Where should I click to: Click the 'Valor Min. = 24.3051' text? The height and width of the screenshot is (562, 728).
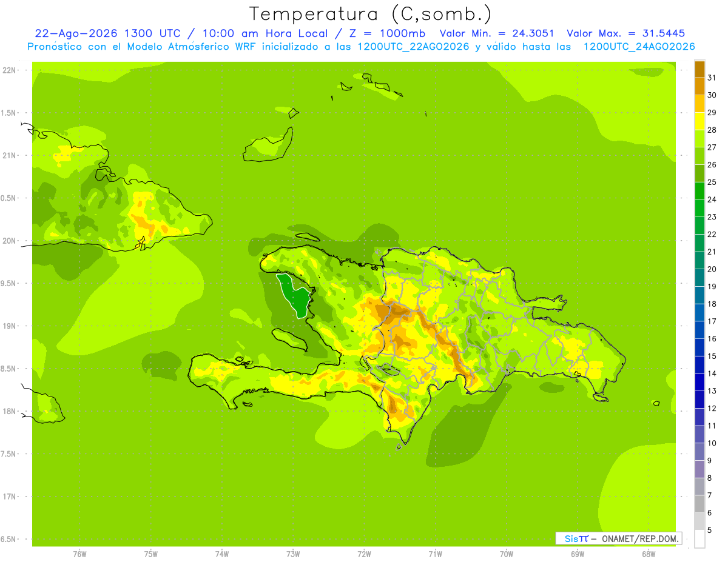496,33
